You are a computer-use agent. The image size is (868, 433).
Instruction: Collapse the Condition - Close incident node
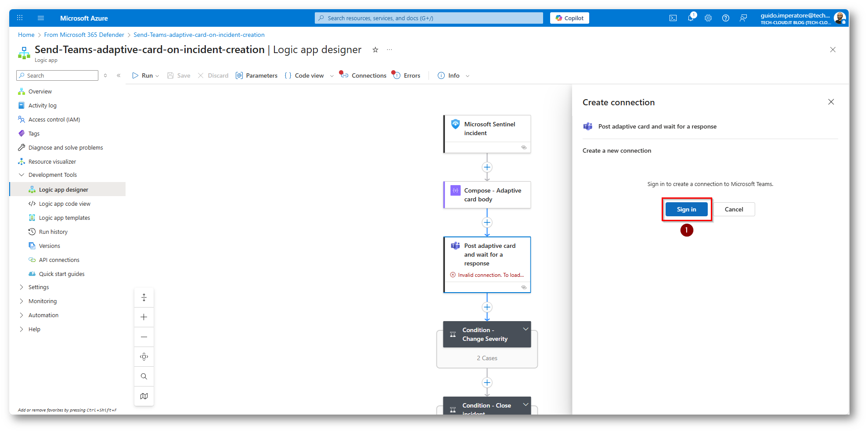[x=526, y=404]
